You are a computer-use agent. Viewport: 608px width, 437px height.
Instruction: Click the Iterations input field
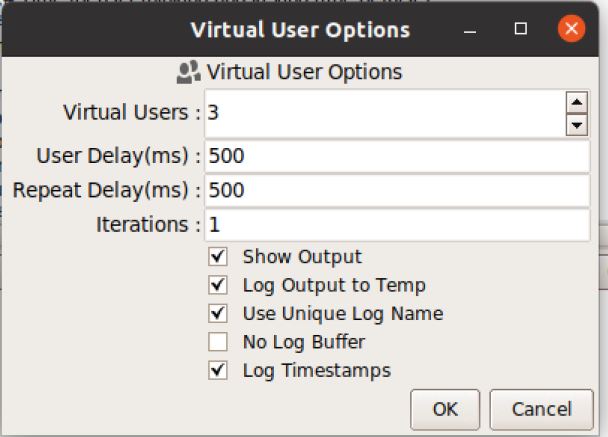pyautogui.click(x=397, y=224)
